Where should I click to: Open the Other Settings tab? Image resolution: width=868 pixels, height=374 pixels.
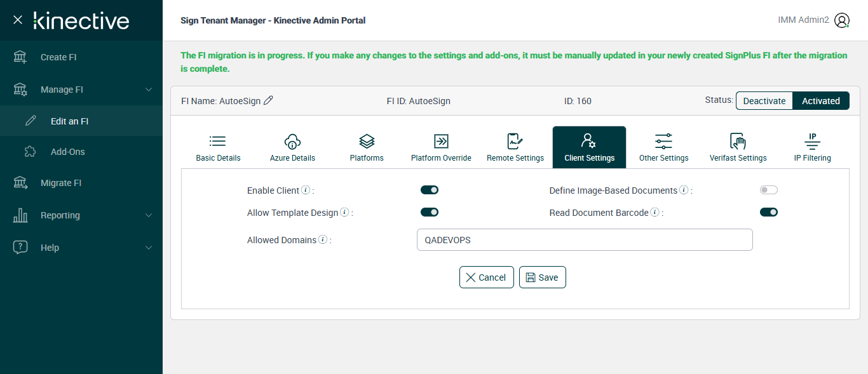[x=663, y=147]
